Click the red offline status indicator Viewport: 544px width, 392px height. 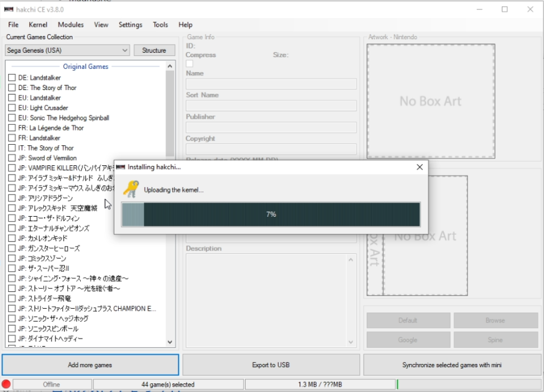(6, 384)
